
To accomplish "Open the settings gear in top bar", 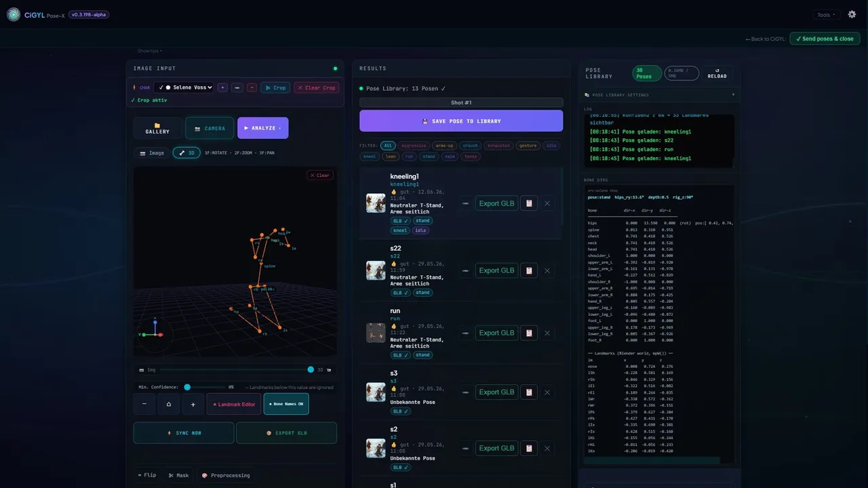I will (852, 14).
